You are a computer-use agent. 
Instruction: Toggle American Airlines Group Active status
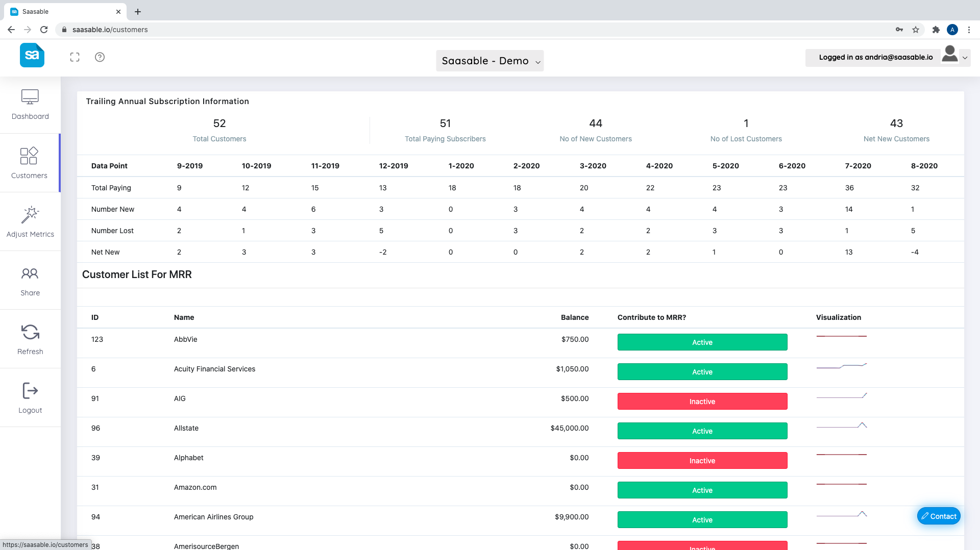[x=702, y=520]
